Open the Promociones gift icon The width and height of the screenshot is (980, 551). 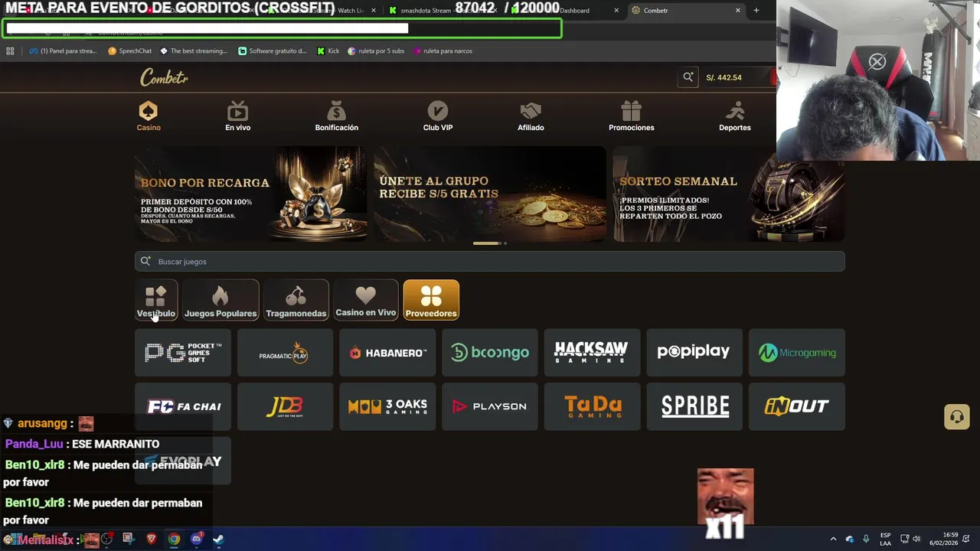[x=631, y=111]
